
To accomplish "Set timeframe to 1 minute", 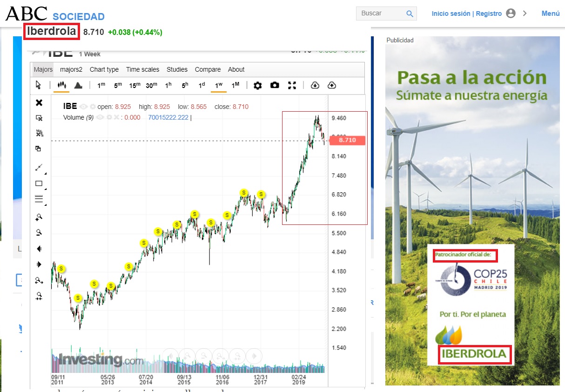I will point(101,85).
